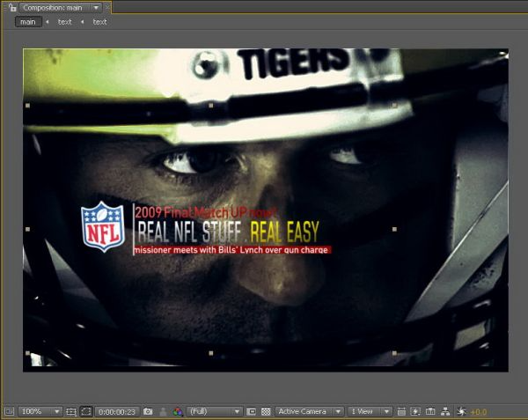Click the Show Snapshot icon

(x=163, y=411)
